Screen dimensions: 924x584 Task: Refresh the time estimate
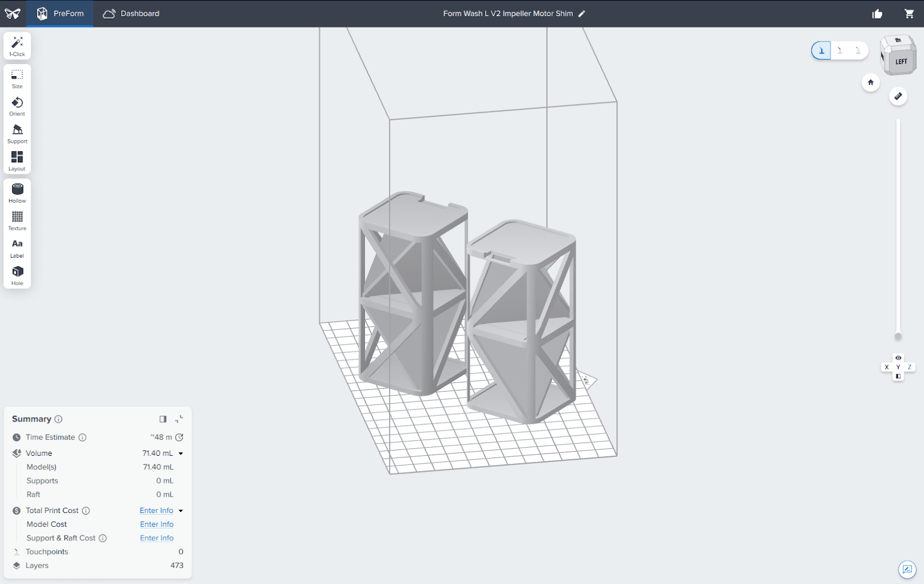tap(180, 437)
